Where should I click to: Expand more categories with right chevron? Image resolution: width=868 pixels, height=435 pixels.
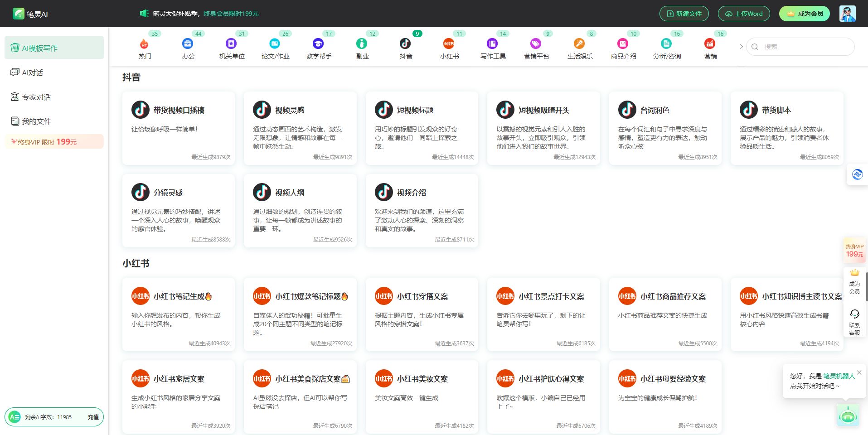[741, 47]
